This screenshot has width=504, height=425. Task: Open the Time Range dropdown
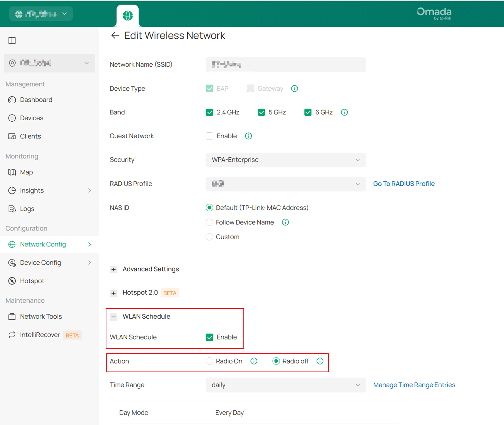click(285, 385)
